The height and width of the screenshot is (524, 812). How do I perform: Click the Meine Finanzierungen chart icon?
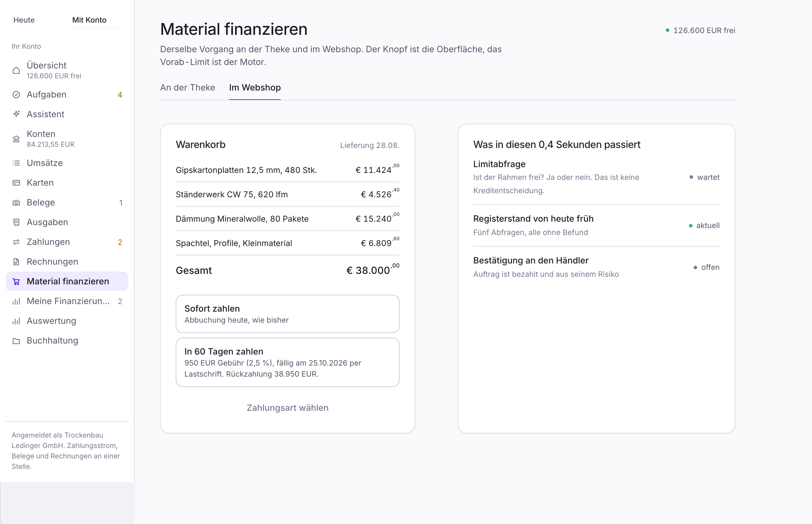pos(16,301)
